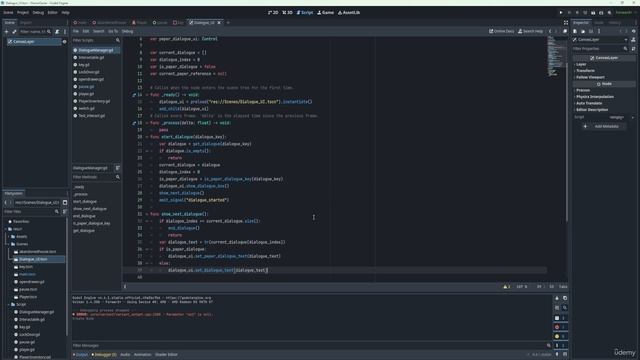640x360 pixels.
Task: Jump to get_dialogue in methods list
Action: [84, 231]
